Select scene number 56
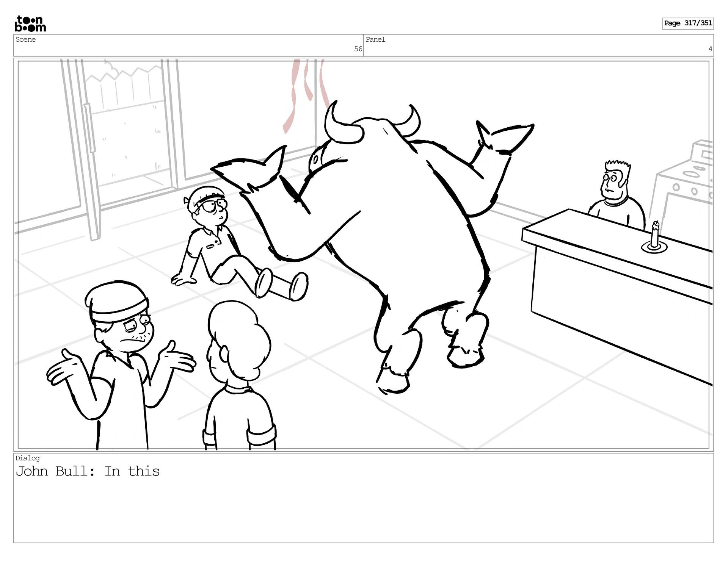Screen dimensions: 728x563 point(358,49)
